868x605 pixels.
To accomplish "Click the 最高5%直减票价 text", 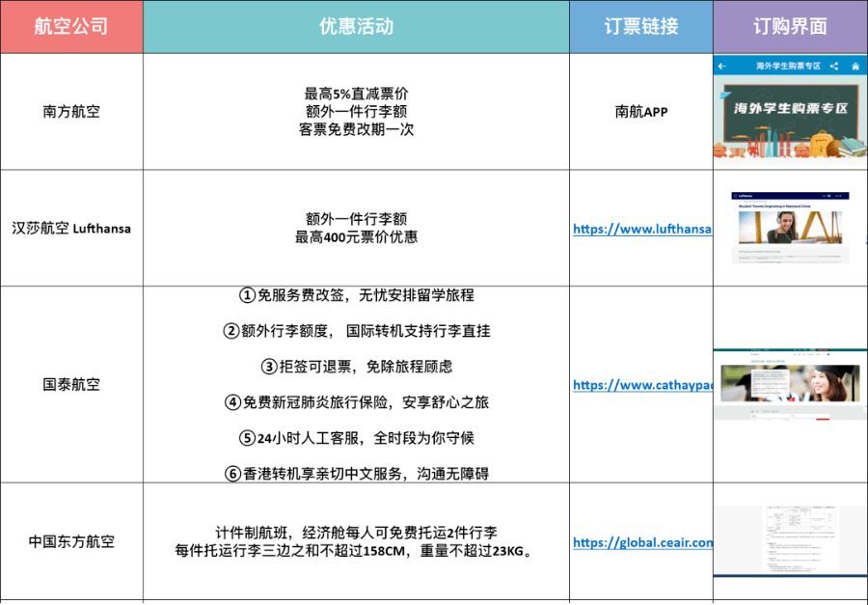I will click(356, 94).
